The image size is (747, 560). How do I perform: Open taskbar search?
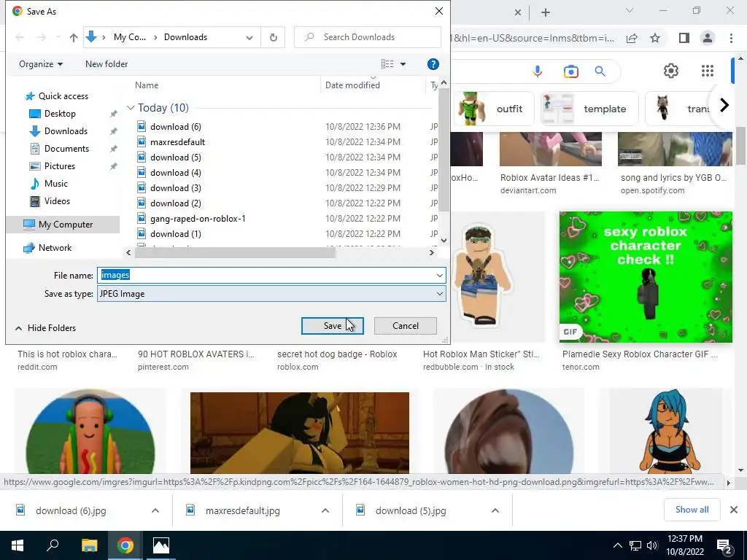(x=53, y=545)
